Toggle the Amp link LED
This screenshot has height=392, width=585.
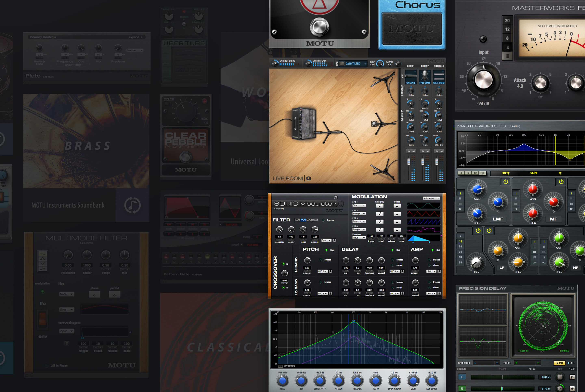tap(432, 250)
